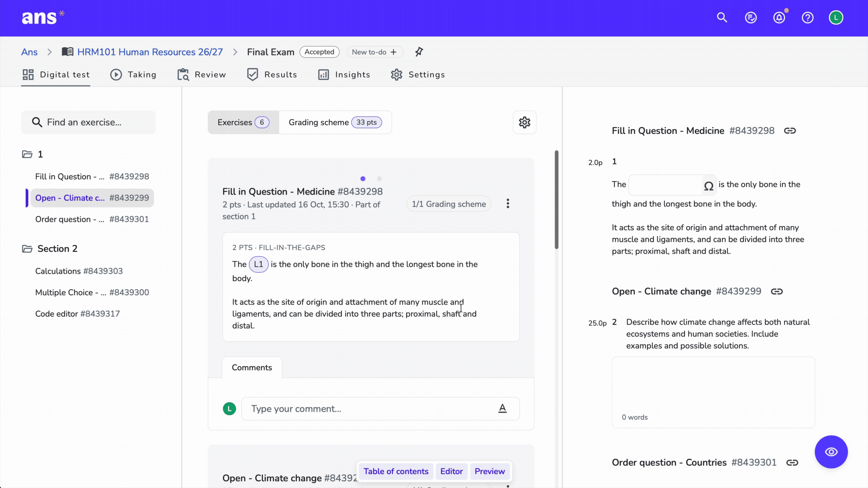This screenshot has height=488, width=868.
Task: Switch to the Review tab
Action: 202,75
